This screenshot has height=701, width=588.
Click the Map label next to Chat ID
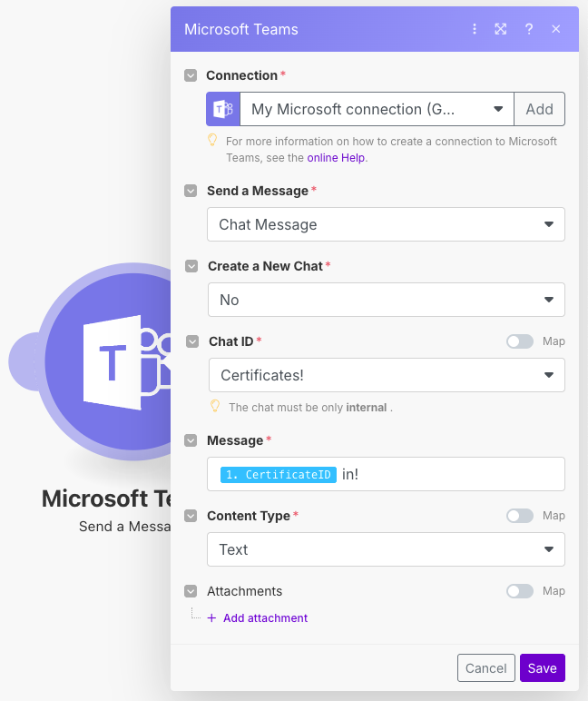pyautogui.click(x=554, y=341)
